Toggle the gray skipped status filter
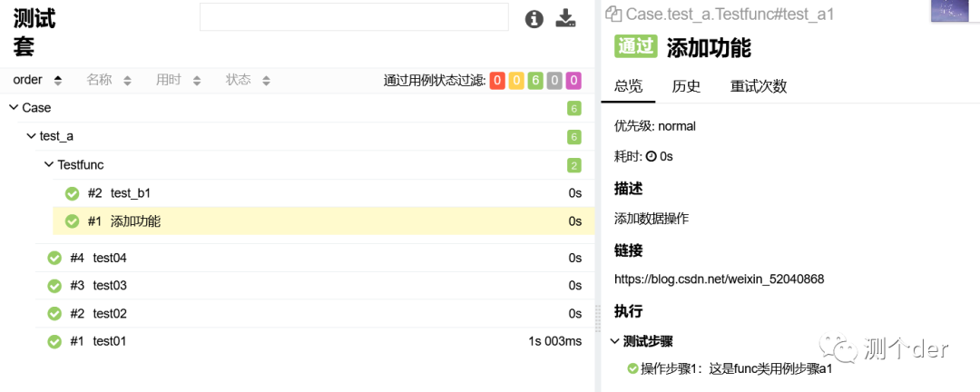This screenshot has width=980, height=392. [x=554, y=80]
